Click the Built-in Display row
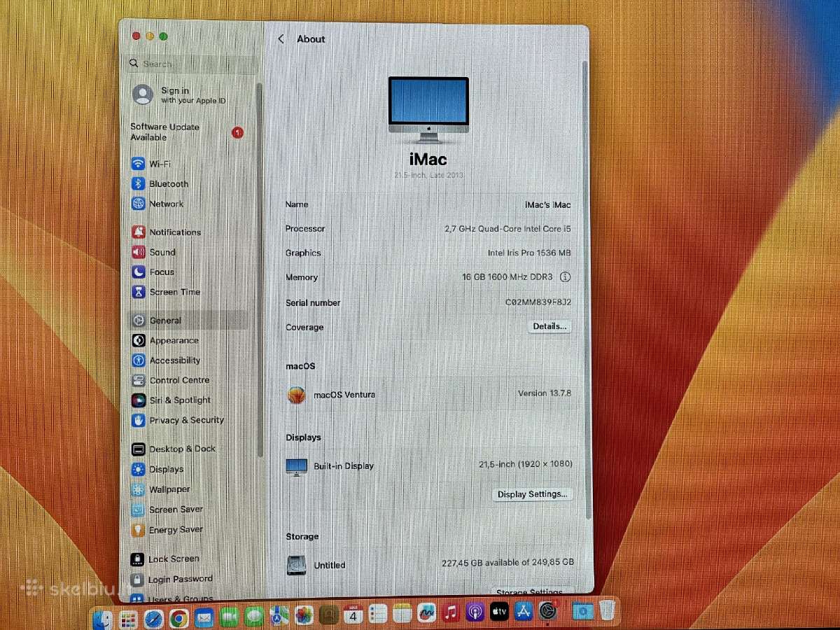The height and width of the screenshot is (630, 840). (428, 465)
